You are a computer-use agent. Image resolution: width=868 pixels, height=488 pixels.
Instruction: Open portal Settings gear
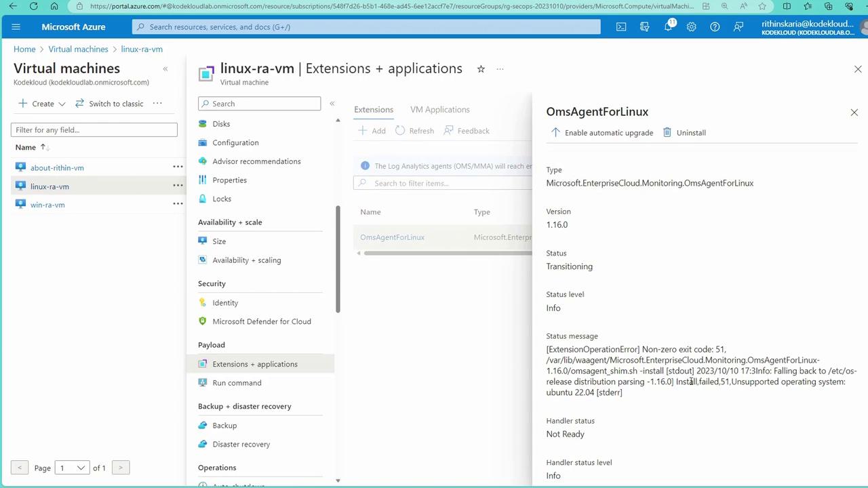pyautogui.click(x=692, y=27)
